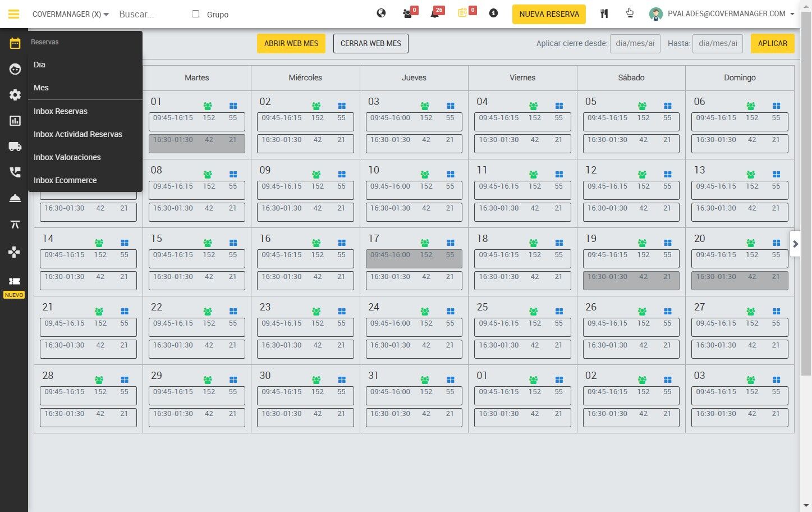
Task: Click the serving cloche sidebar icon
Action: pyautogui.click(x=15, y=198)
